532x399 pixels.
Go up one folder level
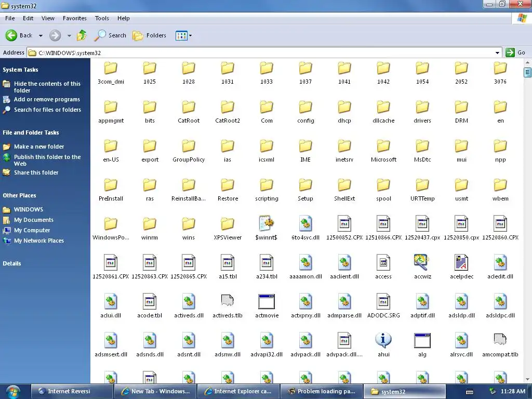82,35
